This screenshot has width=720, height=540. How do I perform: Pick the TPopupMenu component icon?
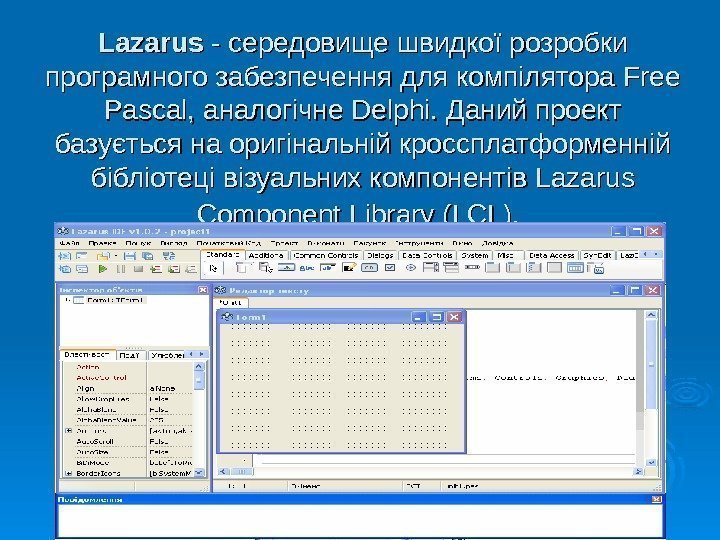pos(265,267)
